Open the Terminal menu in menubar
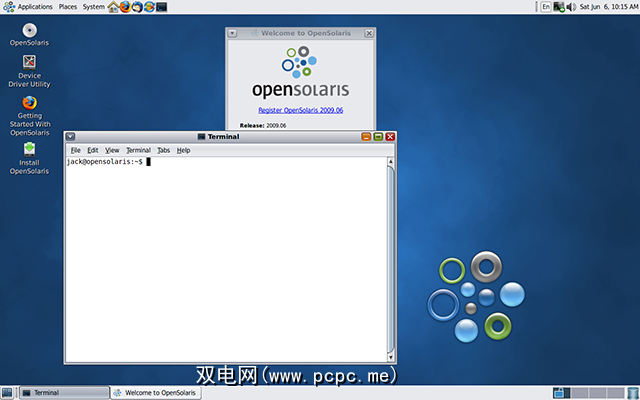This screenshot has height=400, width=640. (138, 150)
